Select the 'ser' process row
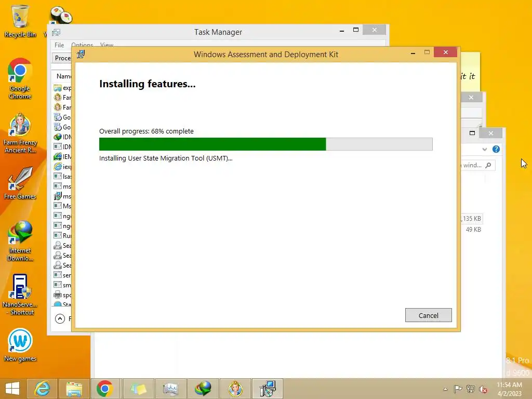The image size is (532, 399). [62, 275]
